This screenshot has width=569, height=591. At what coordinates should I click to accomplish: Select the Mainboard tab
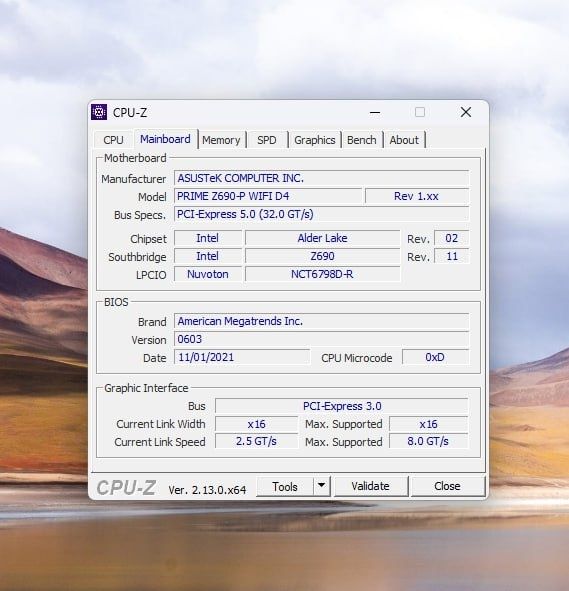[165, 139]
